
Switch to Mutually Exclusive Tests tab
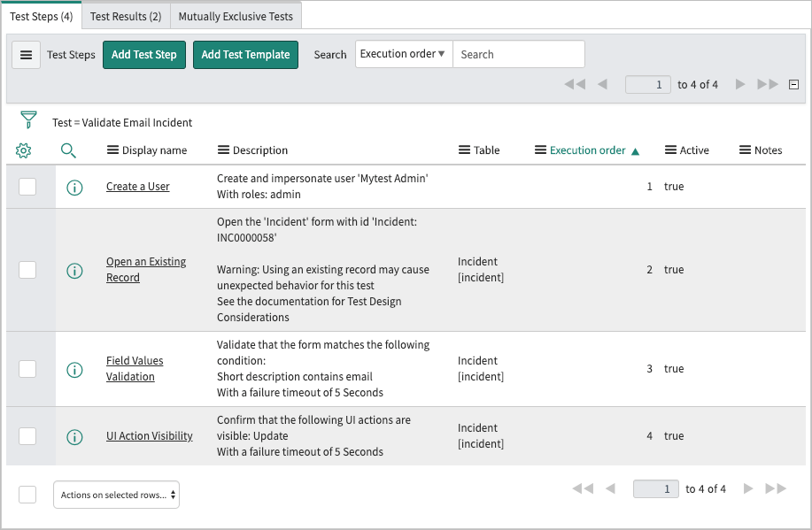coord(236,16)
